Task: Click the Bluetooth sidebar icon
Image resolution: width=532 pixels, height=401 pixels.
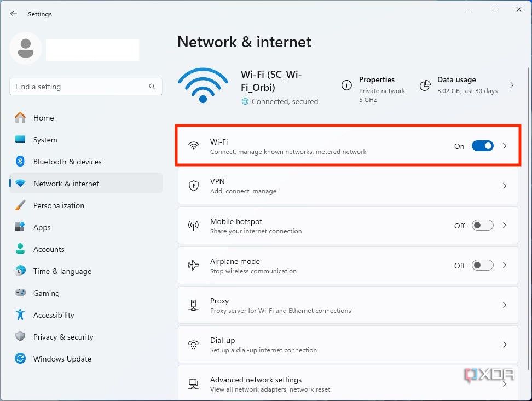Action: (20, 161)
